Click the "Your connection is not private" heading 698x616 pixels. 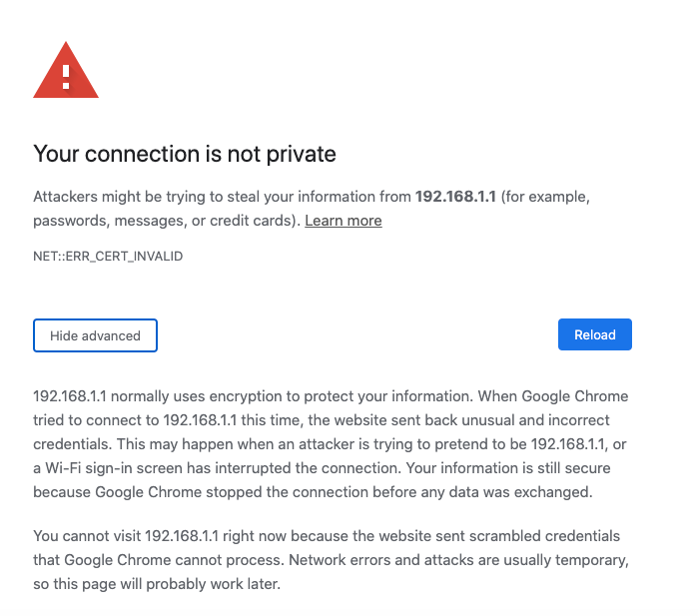pyautogui.click(x=185, y=154)
